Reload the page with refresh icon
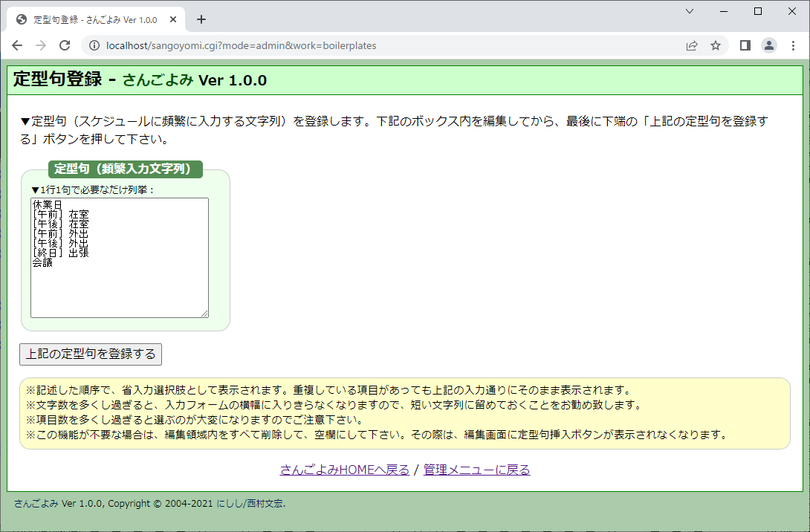This screenshot has width=810, height=532. click(65, 45)
